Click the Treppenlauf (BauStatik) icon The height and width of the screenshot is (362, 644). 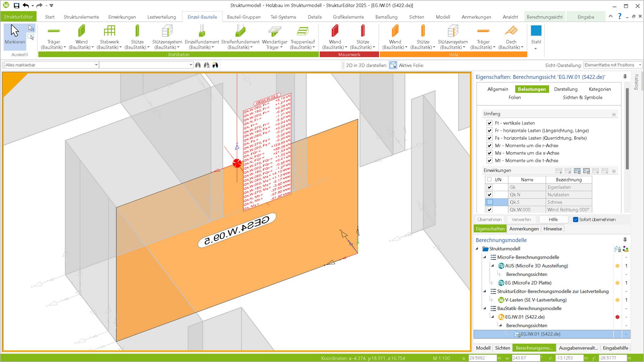click(x=303, y=31)
